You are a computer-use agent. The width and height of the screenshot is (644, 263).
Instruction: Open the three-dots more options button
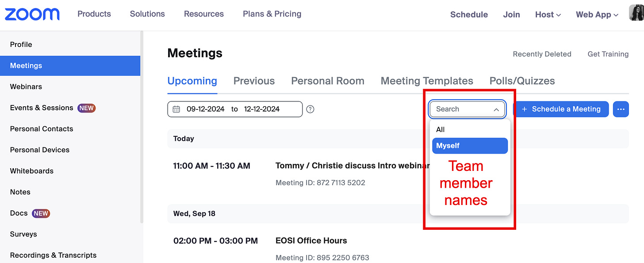pos(621,109)
